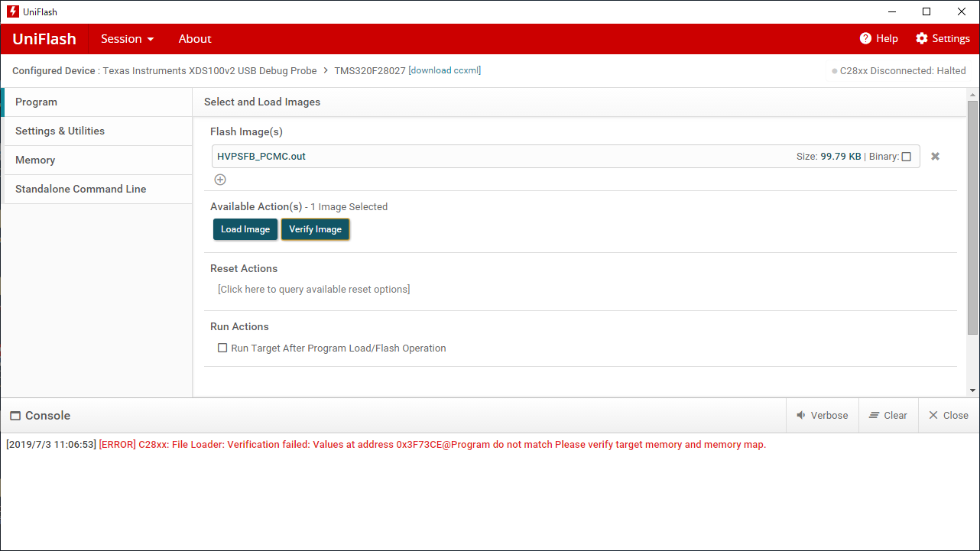Click the Load Image button
Viewport: 980px width, 551px height.
(x=245, y=229)
